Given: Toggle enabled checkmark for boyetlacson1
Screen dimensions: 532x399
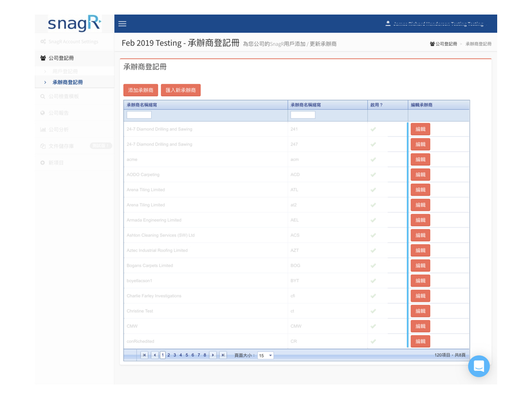Looking at the screenshot, I should [x=373, y=281].
